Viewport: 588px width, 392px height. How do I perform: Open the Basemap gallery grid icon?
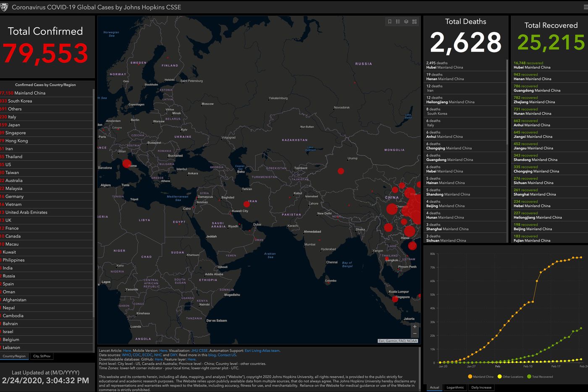click(x=415, y=21)
